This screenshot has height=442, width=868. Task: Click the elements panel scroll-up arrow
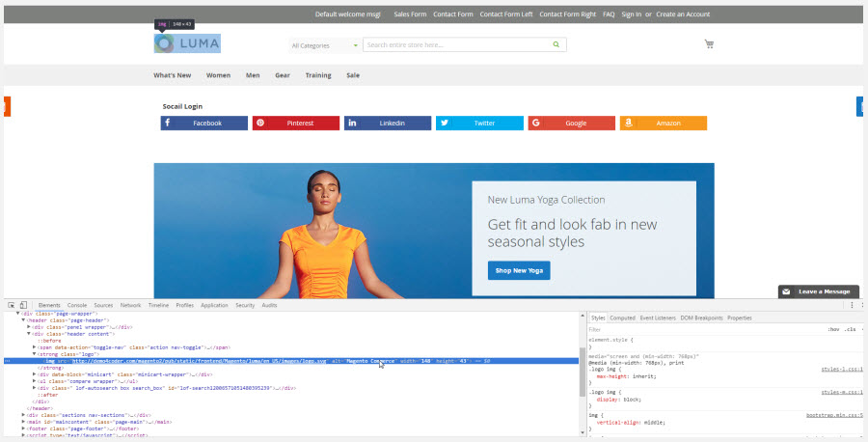[583, 316]
